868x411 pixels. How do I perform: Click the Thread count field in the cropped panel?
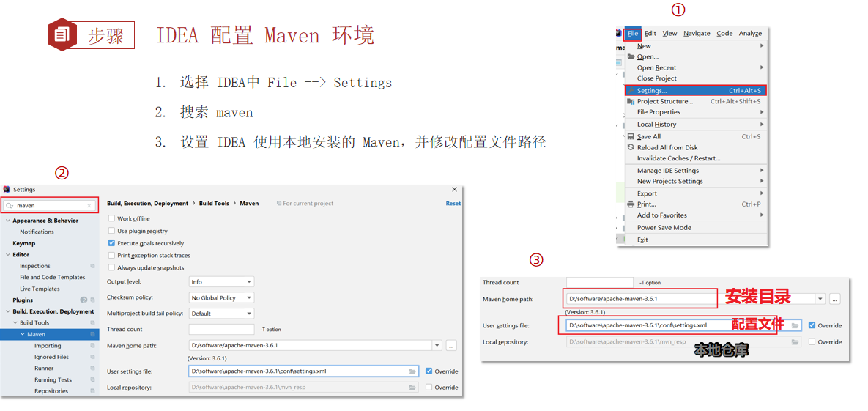599,283
